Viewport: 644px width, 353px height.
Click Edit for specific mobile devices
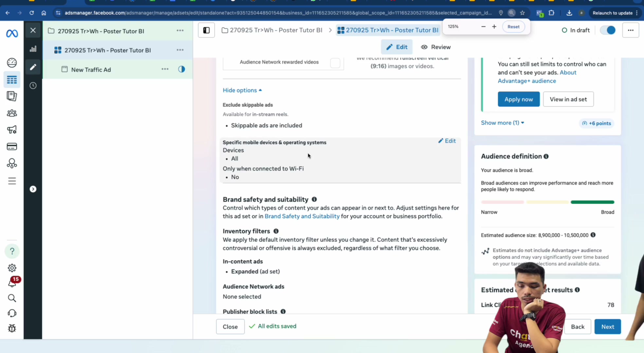pos(447,141)
